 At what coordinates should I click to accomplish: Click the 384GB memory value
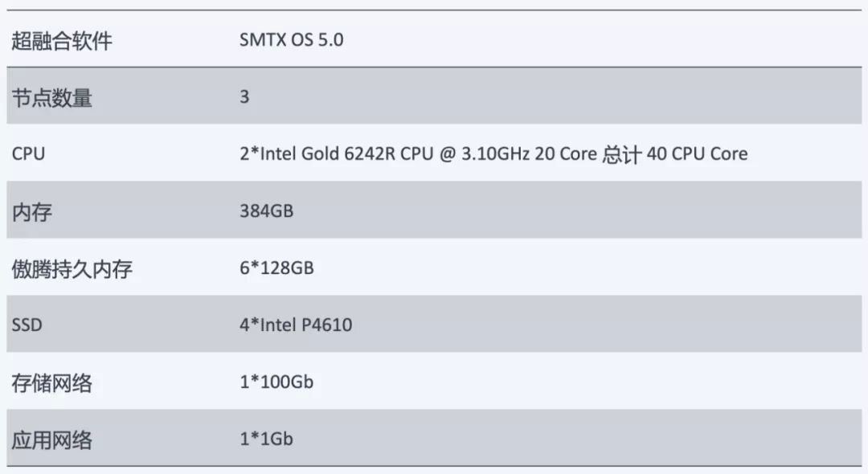coord(266,210)
